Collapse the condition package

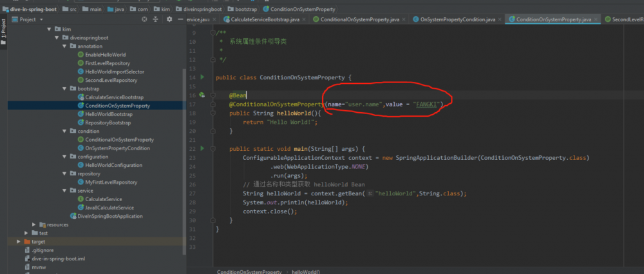[64, 132]
